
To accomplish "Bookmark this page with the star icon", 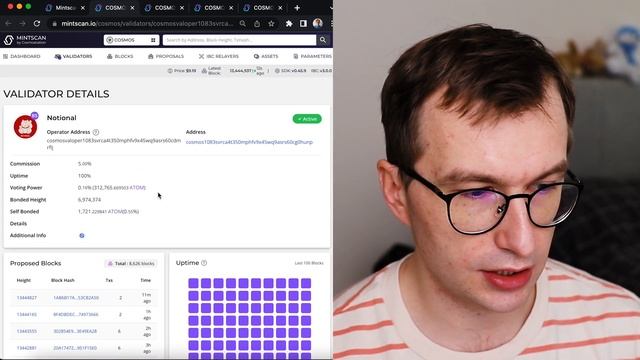I will click(271, 24).
